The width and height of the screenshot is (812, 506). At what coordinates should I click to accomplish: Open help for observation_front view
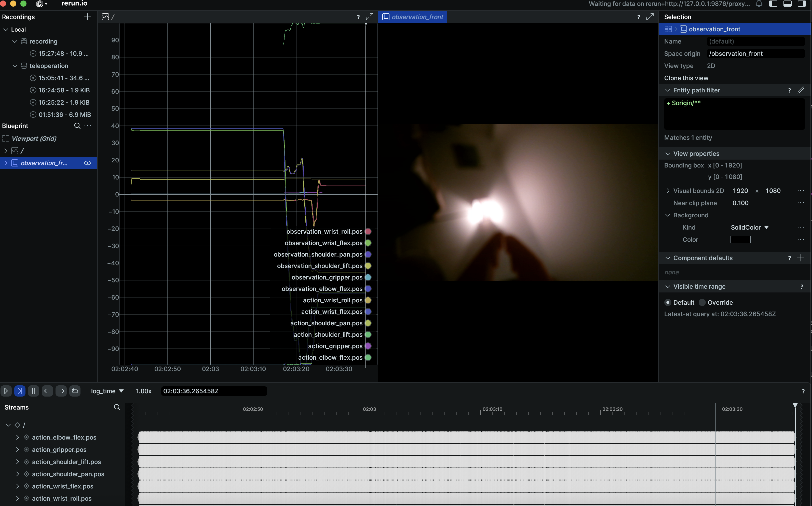click(x=639, y=17)
